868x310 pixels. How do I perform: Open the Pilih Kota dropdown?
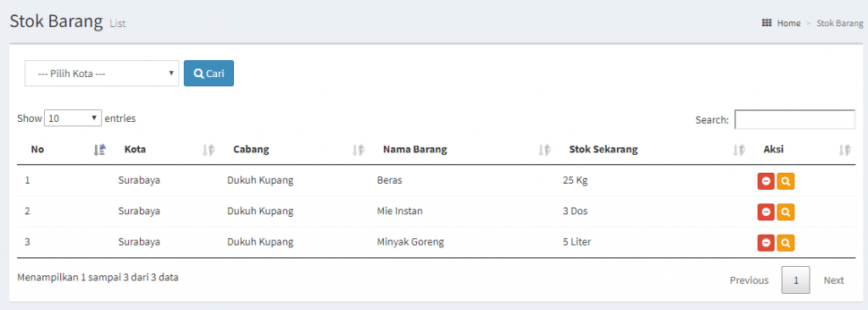(x=102, y=73)
